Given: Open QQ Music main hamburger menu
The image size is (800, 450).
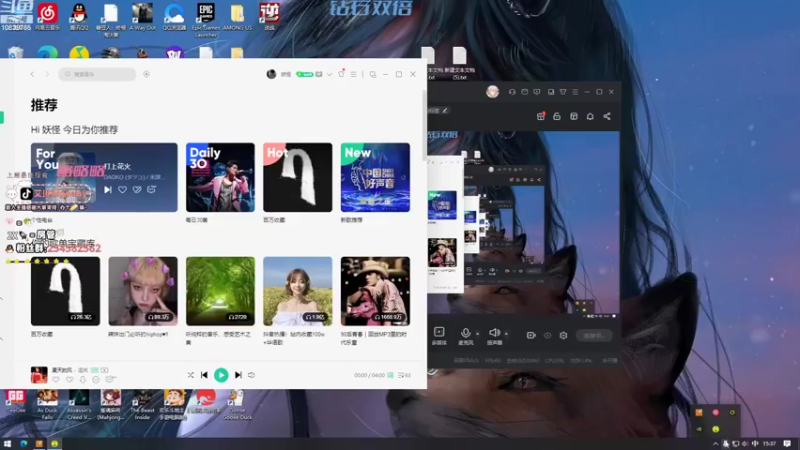Looking at the screenshot, I should pos(353,74).
